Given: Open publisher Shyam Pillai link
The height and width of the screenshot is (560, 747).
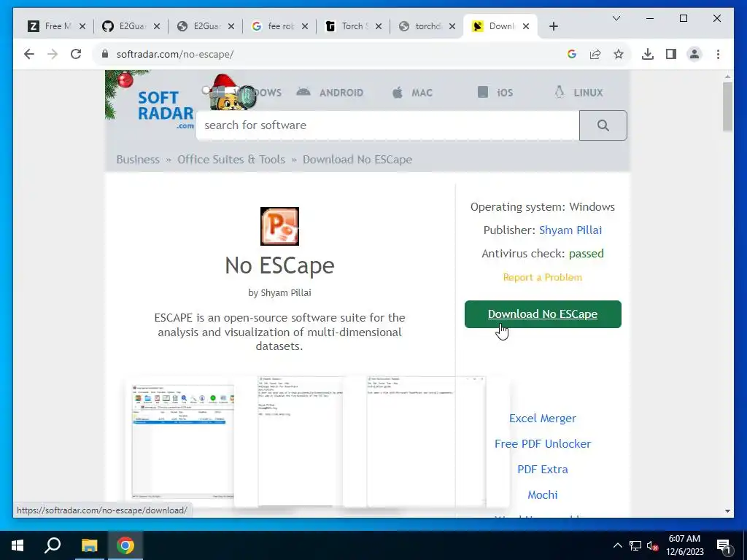Looking at the screenshot, I should click(x=570, y=230).
